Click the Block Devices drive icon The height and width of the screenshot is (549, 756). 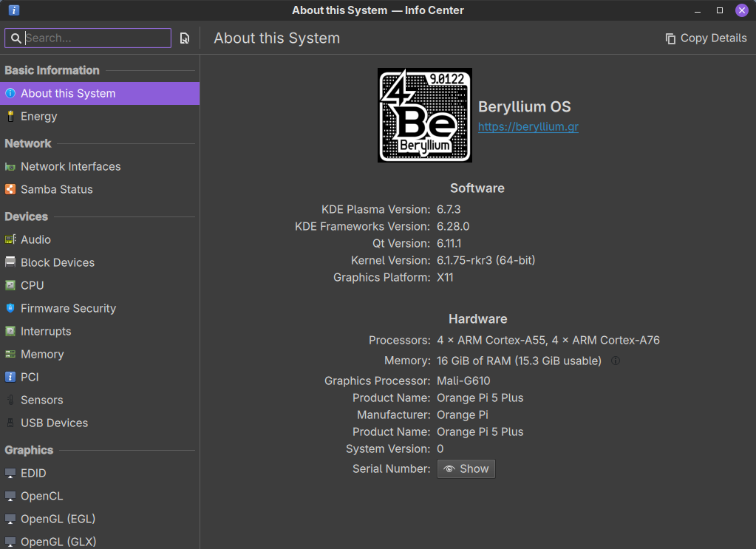(10, 262)
